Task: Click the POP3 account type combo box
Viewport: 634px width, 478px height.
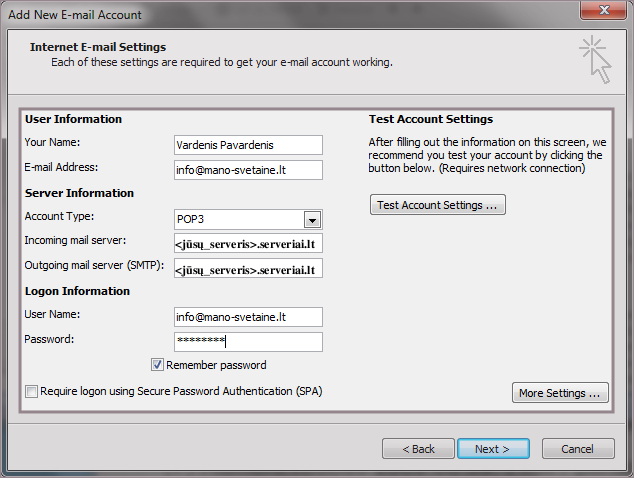Action: click(x=238, y=220)
